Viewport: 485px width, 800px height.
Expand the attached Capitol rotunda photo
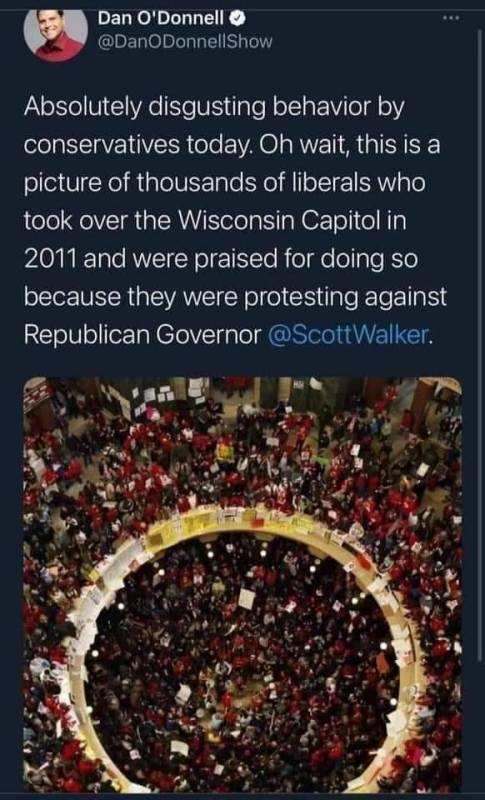click(243, 585)
